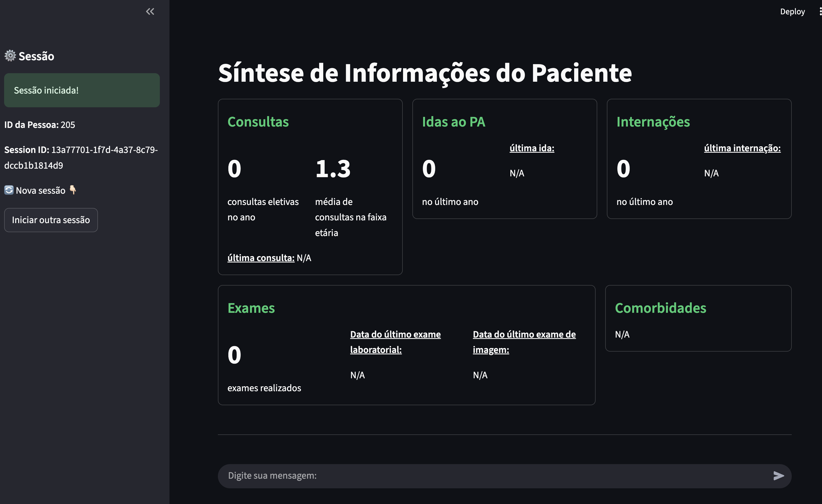Open the three-dot main menu
Viewport: 822px width, 504px height.
[820, 12]
